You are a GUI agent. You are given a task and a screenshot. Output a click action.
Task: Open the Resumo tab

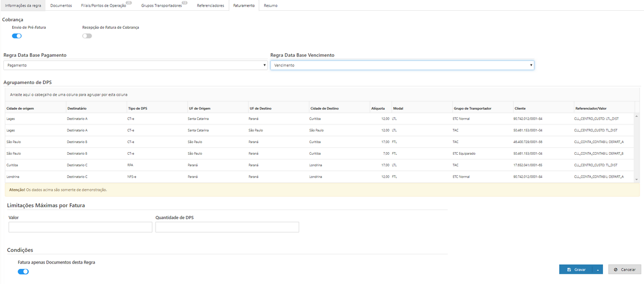tap(270, 5)
